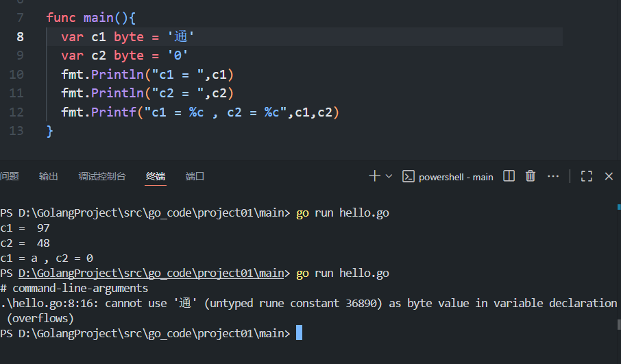621x364 pixels.
Task: Close the panel with the X icon
Action: click(609, 176)
